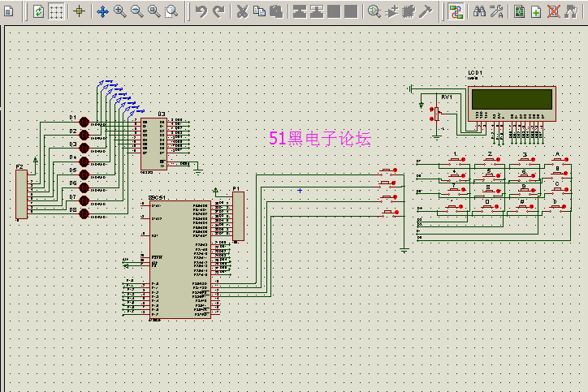The width and height of the screenshot is (588, 392).
Task: Cut selection with scissors icon
Action: click(x=242, y=11)
